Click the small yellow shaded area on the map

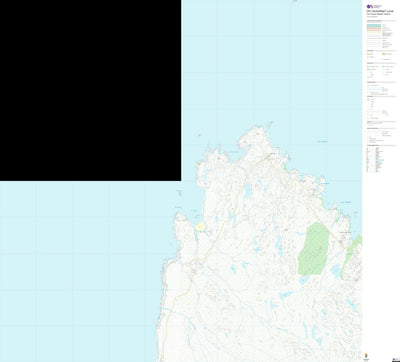(x=200, y=227)
